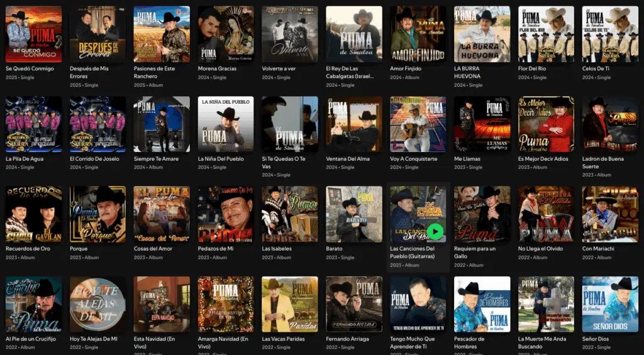Open Morena Gracias single cover
Image resolution: width=644 pixels, height=355 pixels.
click(x=226, y=34)
